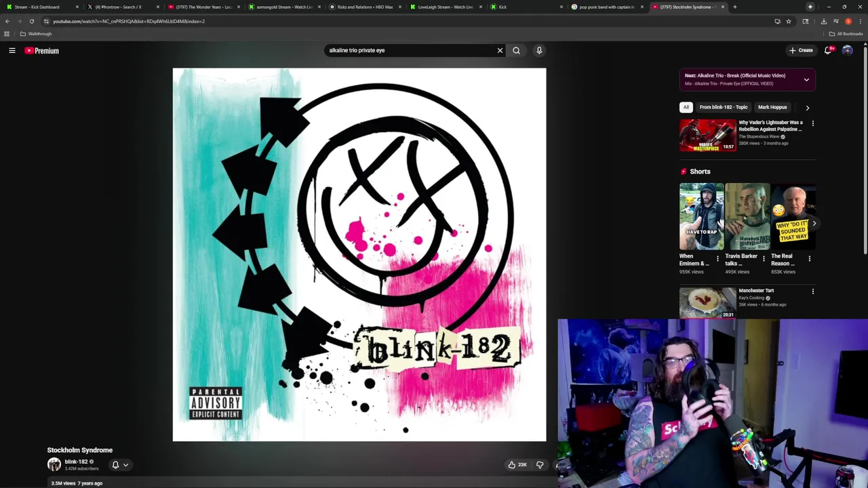Switch to Risks and Relations HBO Max tab

click(x=365, y=7)
